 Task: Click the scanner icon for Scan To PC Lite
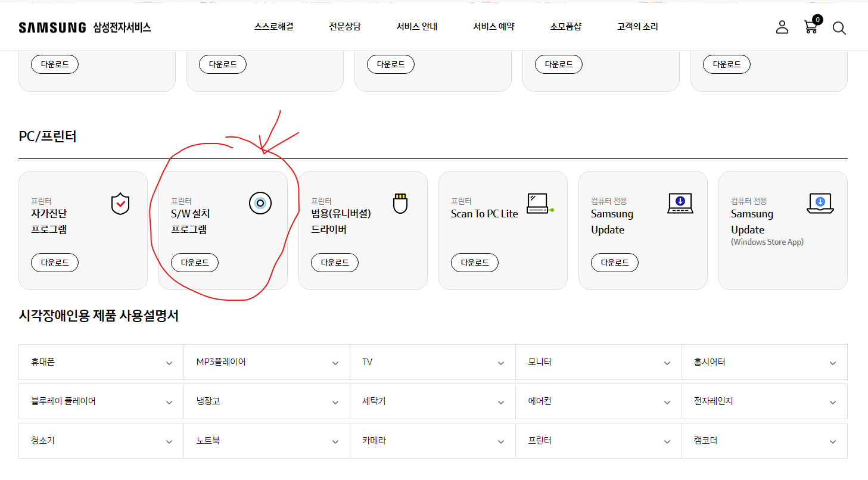[x=540, y=203]
